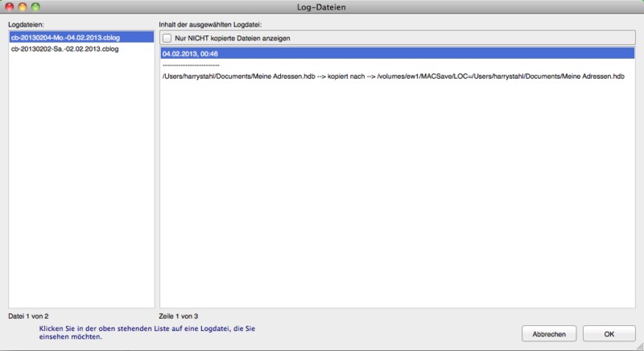Viewport: 644px width, 351px height.
Task: Click the blue hint text about Logdatei
Action: click(x=151, y=332)
